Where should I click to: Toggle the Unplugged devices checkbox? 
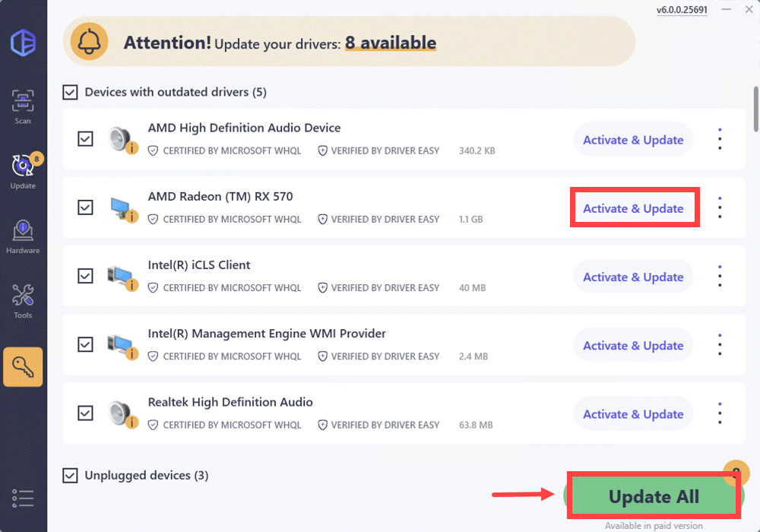click(x=70, y=475)
